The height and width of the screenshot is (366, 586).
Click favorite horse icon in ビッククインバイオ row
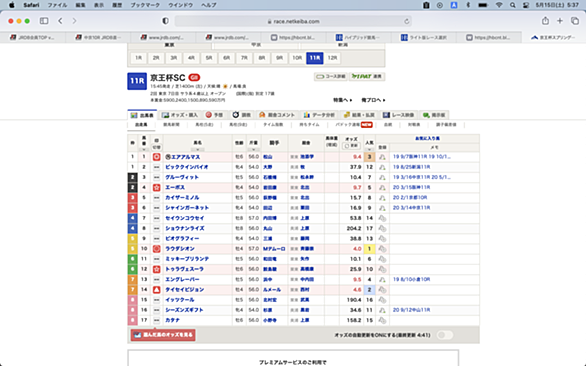pyautogui.click(x=382, y=167)
